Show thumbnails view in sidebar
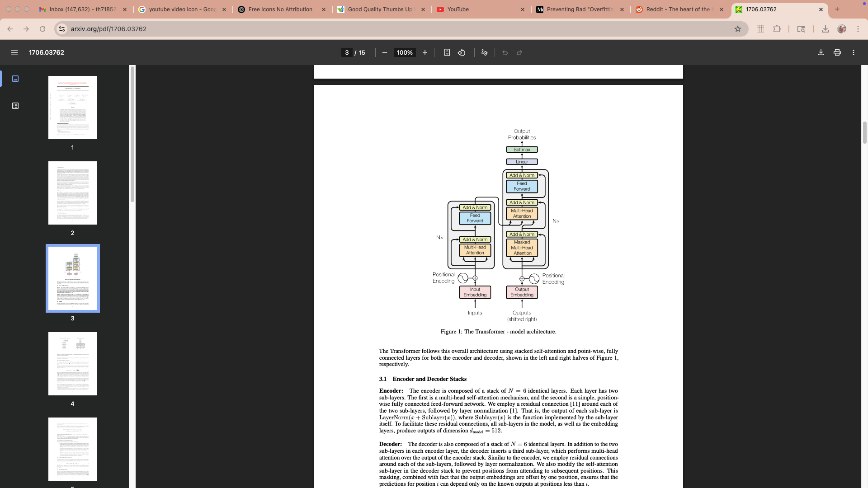Image resolution: width=868 pixels, height=488 pixels. pos(15,79)
